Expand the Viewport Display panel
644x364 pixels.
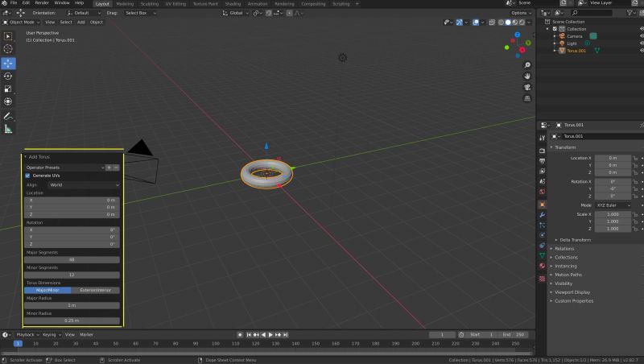click(572, 292)
